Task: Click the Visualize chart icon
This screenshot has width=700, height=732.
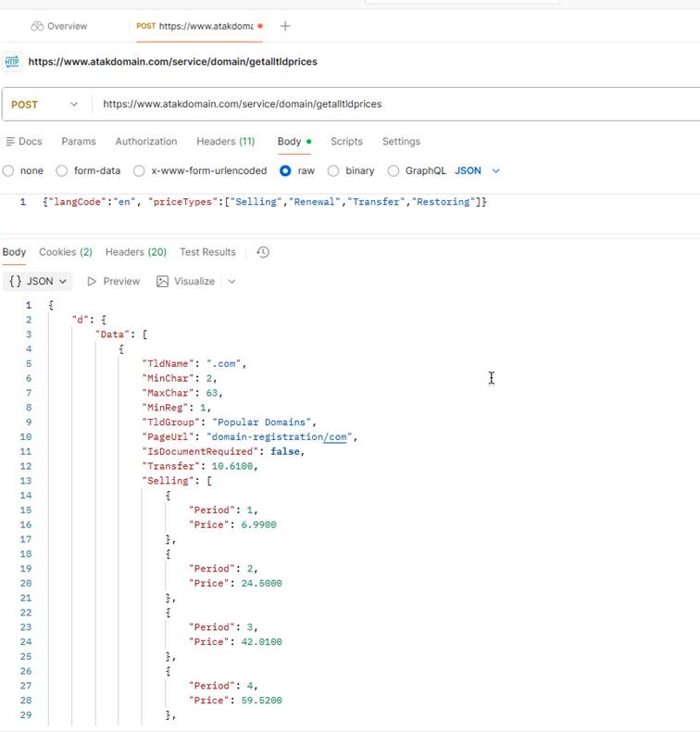Action: [163, 282]
